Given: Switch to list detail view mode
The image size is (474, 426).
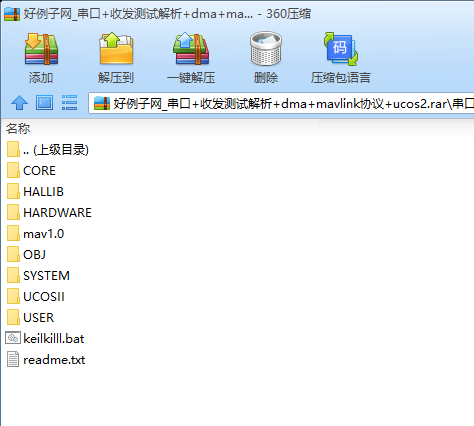Looking at the screenshot, I should (x=69, y=103).
